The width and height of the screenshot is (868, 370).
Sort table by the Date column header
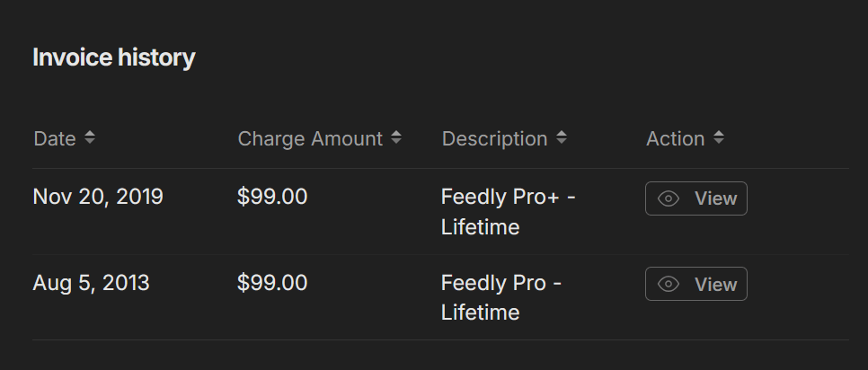[55, 139]
